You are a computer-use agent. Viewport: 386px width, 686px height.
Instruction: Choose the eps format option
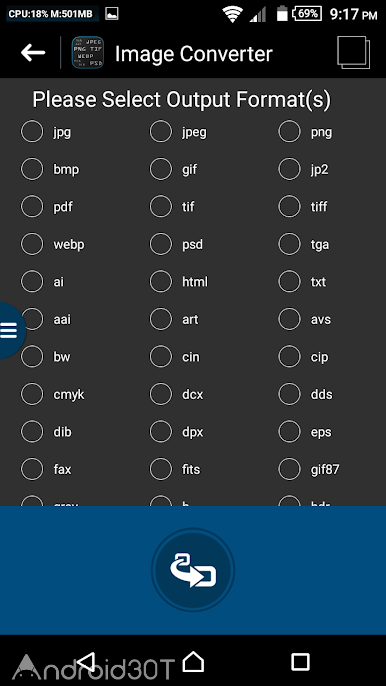click(x=305, y=432)
